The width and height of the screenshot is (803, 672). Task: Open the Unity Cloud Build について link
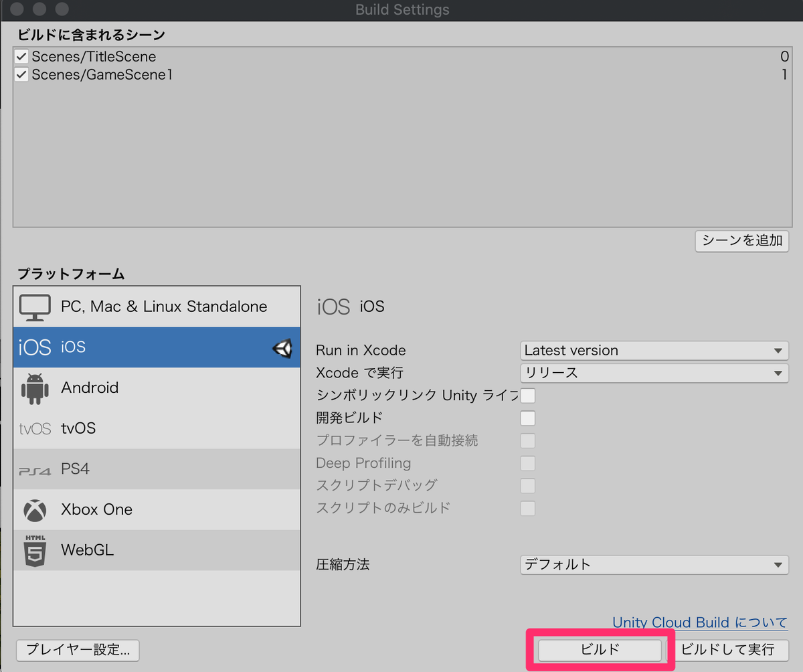pyautogui.click(x=700, y=622)
